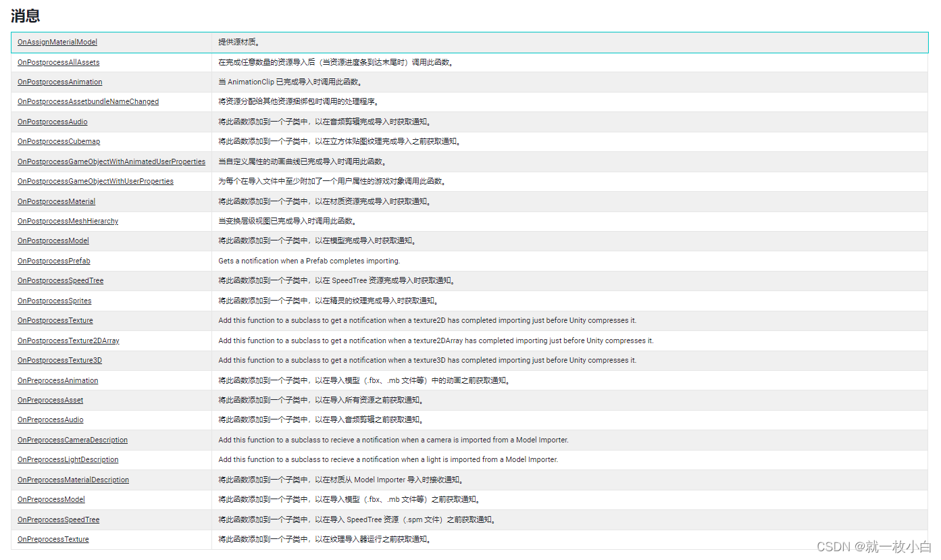Click the camera imported from Model Importer text

pyautogui.click(x=393, y=440)
